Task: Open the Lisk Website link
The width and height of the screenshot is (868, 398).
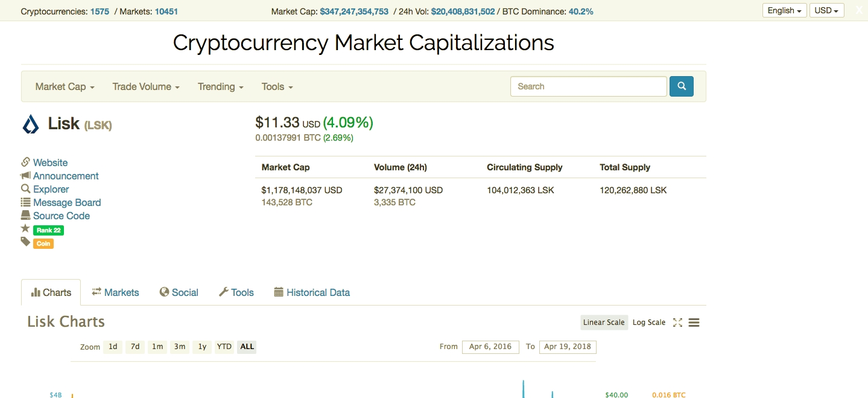Action: [x=50, y=162]
